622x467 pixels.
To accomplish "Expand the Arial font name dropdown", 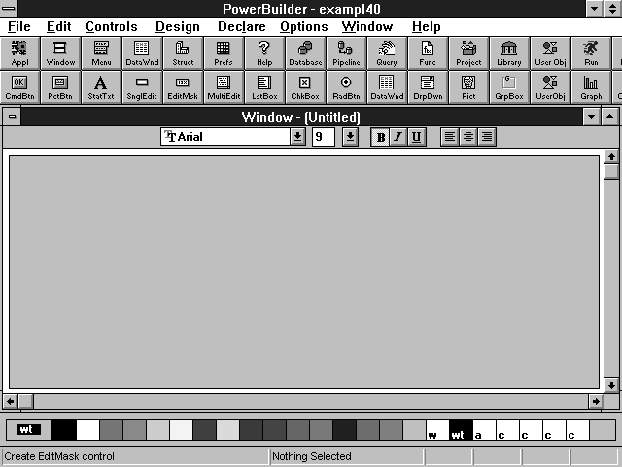I will coord(297,137).
